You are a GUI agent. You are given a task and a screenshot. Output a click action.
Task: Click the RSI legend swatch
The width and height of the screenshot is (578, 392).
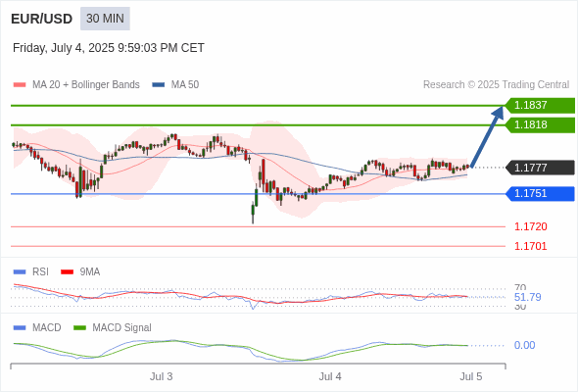tap(20, 272)
